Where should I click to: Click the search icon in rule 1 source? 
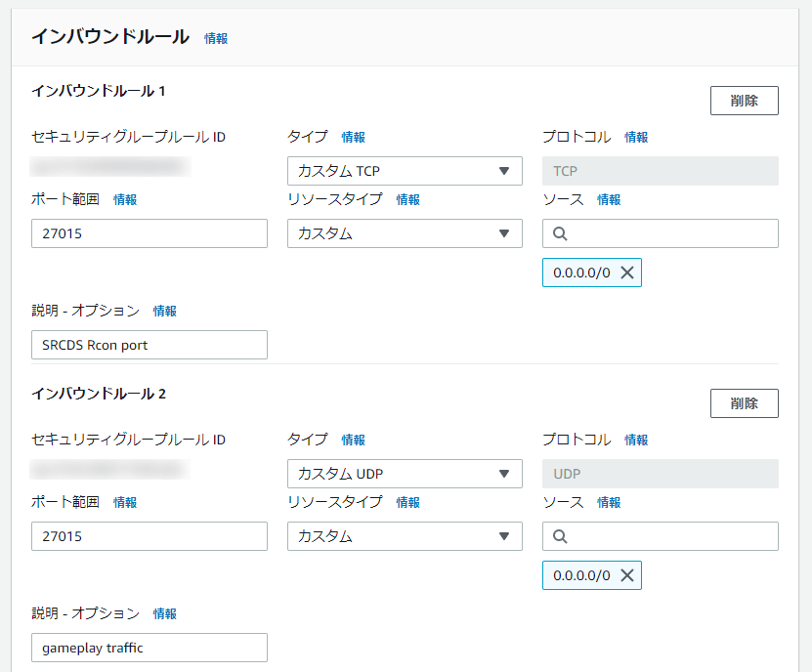point(560,234)
